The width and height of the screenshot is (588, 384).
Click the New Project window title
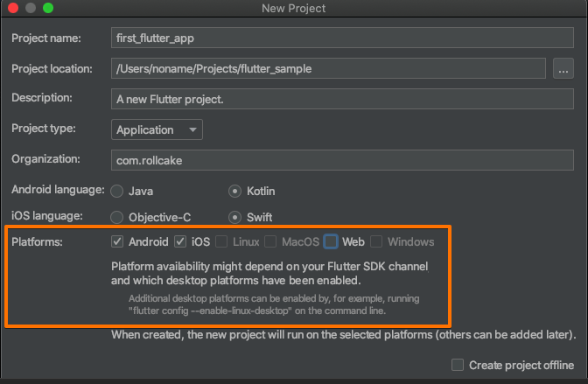294,8
